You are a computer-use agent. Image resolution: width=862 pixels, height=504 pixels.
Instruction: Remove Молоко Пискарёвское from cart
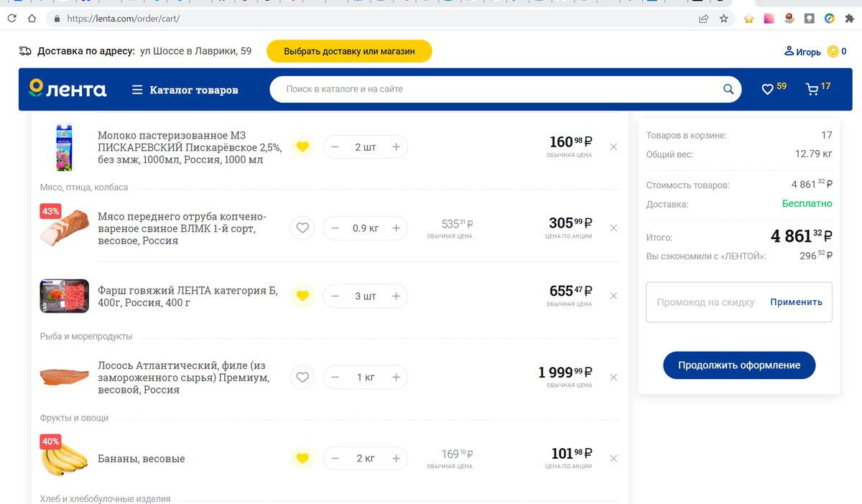click(613, 147)
